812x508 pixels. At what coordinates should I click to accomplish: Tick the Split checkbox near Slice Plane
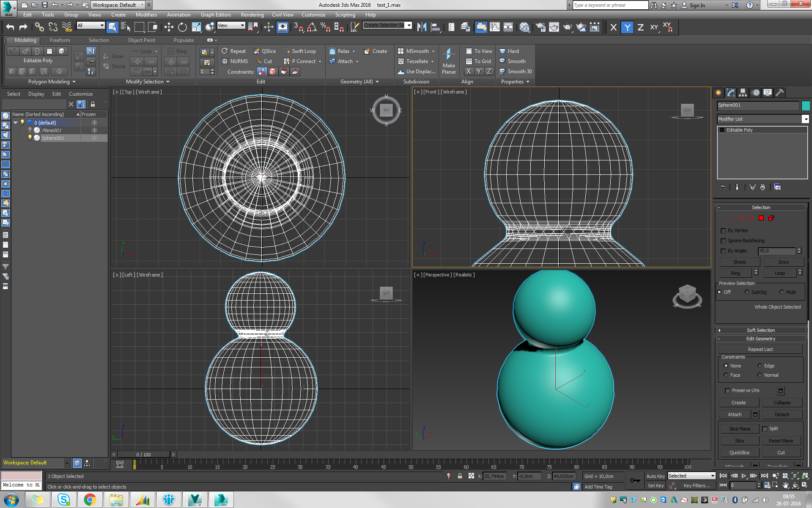(x=765, y=429)
